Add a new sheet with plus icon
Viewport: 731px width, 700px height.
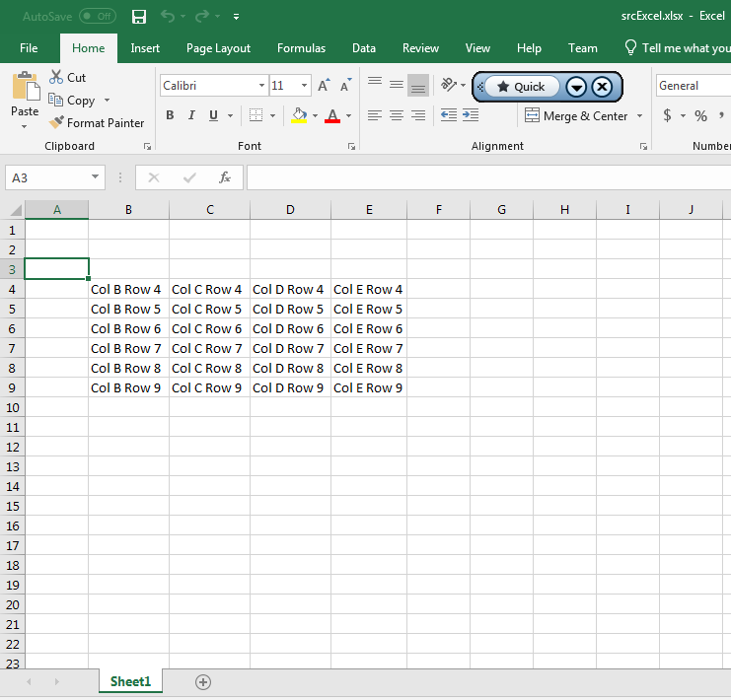coord(203,682)
